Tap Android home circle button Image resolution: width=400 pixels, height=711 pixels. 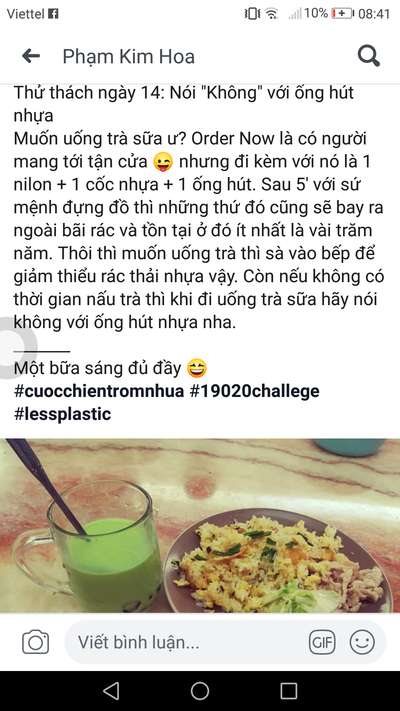click(200, 691)
